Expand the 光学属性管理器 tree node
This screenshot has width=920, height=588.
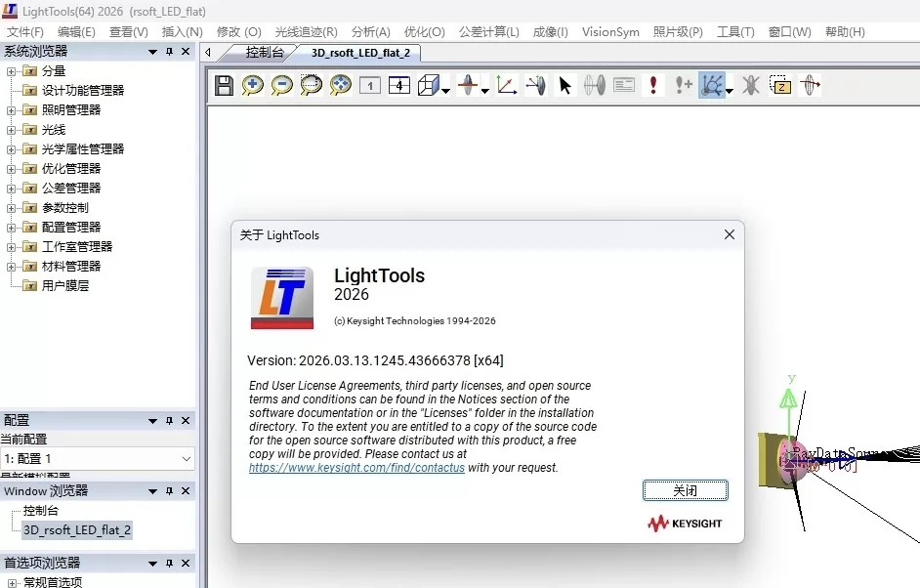[11, 149]
